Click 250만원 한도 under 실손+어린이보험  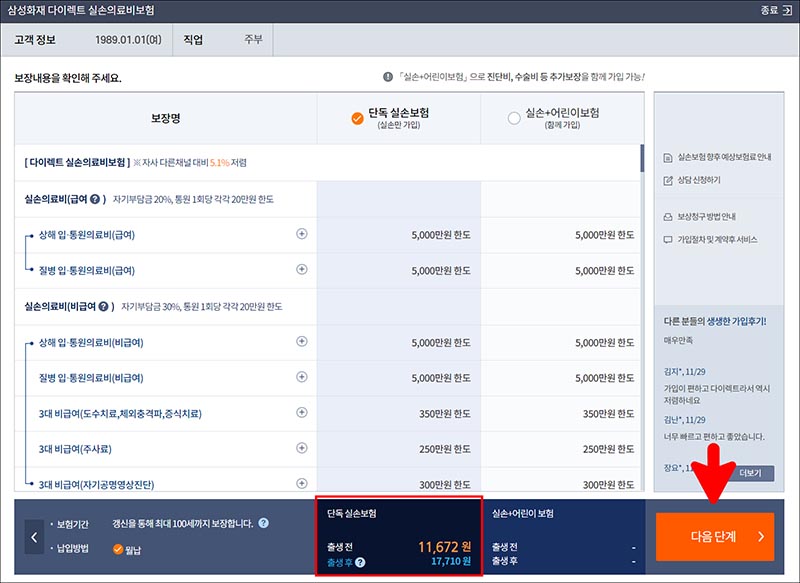tap(609, 449)
